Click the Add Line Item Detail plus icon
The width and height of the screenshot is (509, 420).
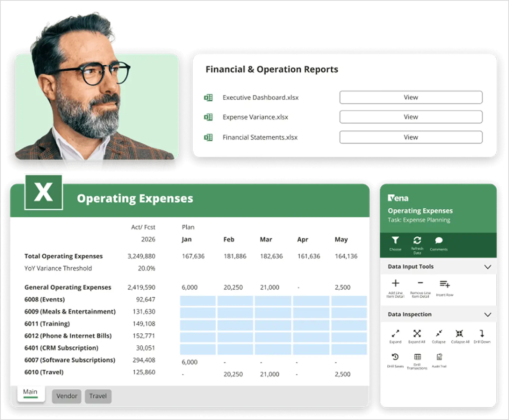tap(395, 283)
